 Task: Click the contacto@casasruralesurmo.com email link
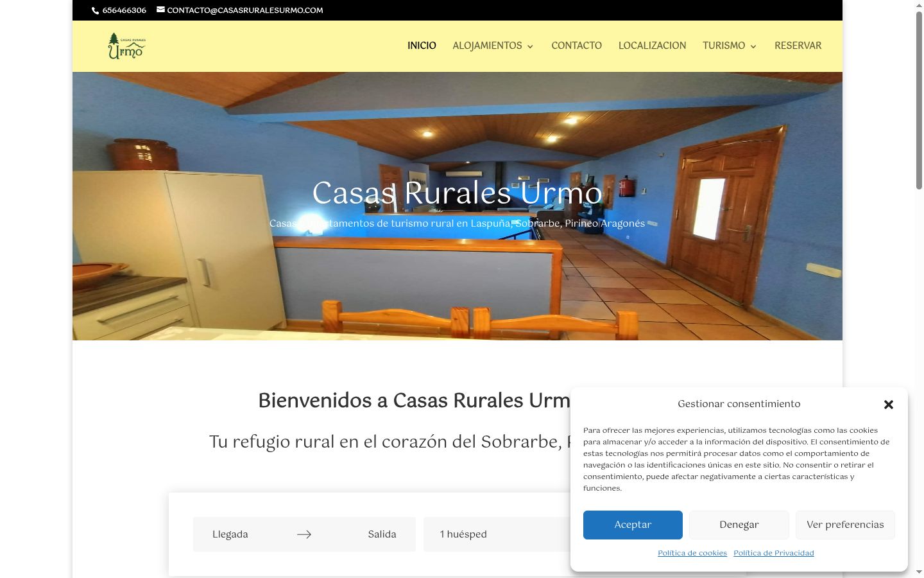point(244,10)
